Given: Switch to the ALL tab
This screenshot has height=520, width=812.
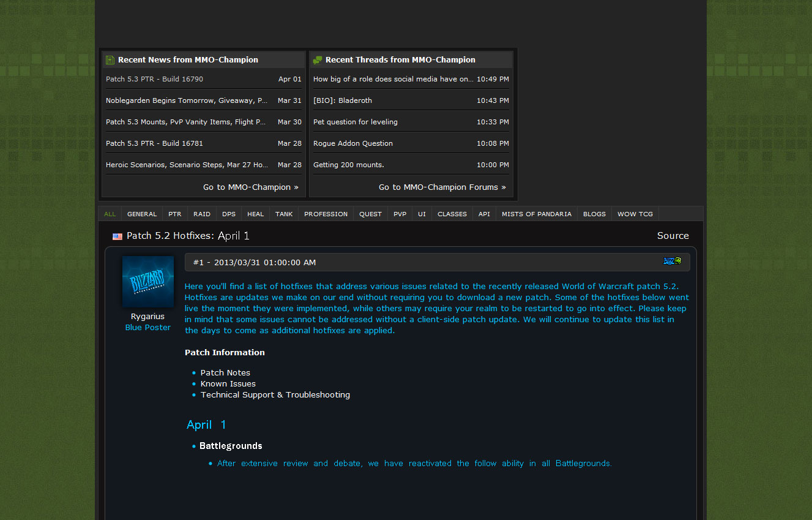Looking at the screenshot, I should point(110,214).
